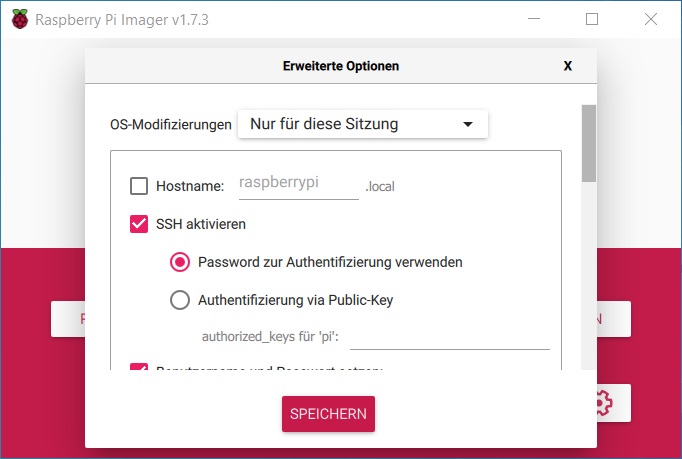Open OS-Modifizierungen dropdown Nur für diese Sitzung
The height and width of the screenshot is (459, 682).
pyautogui.click(x=363, y=124)
